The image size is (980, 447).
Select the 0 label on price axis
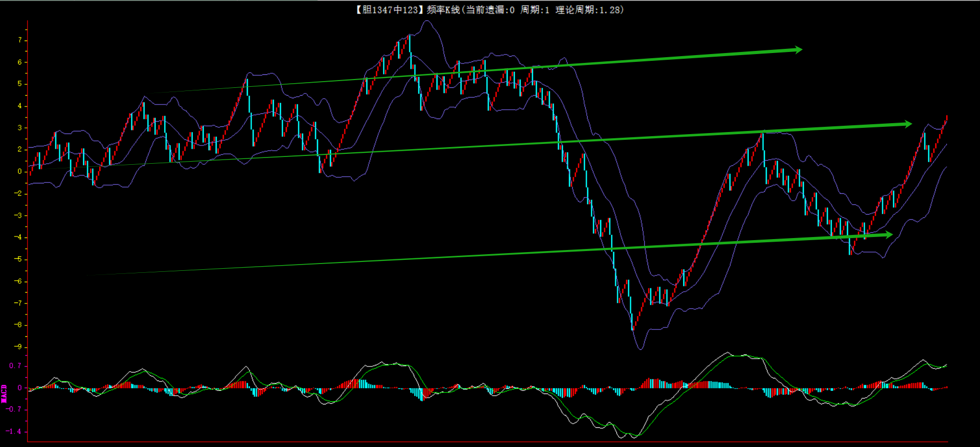coord(20,171)
